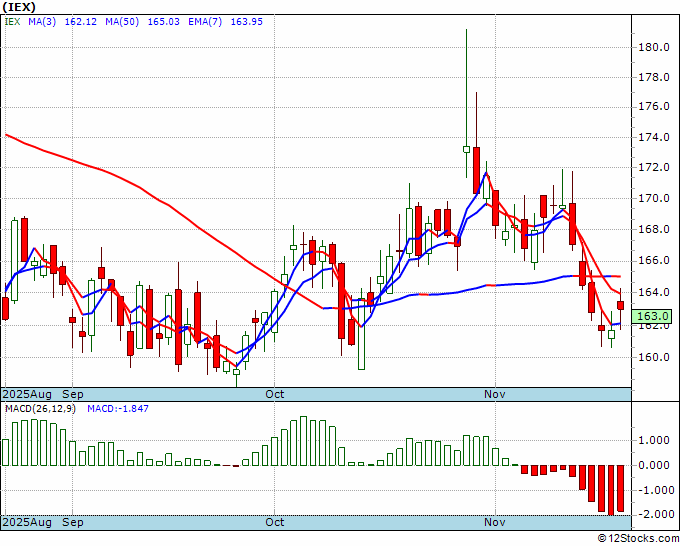Click the 172.0 price axis label

pyautogui.click(x=654, y=167)
